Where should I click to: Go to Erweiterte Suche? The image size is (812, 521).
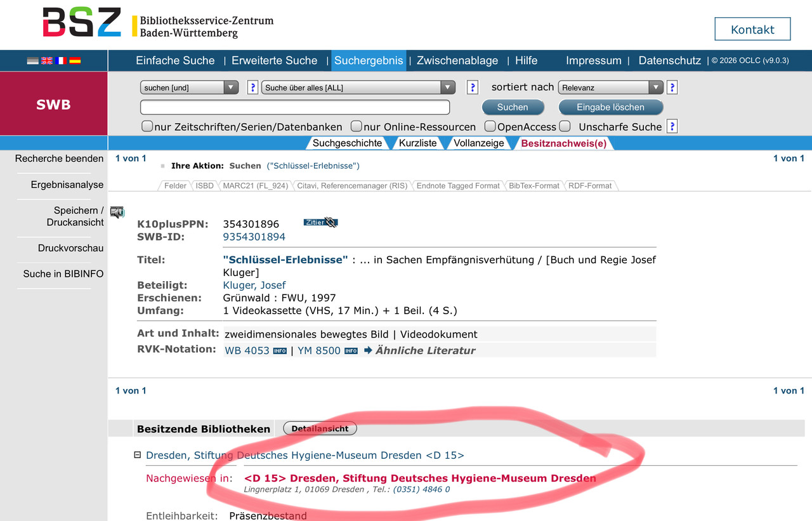(x=274, y=61)
